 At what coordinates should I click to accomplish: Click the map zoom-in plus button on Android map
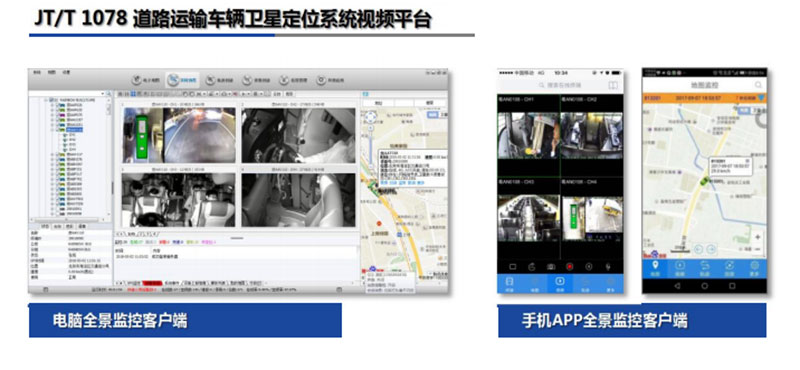[x=757, y=237]
